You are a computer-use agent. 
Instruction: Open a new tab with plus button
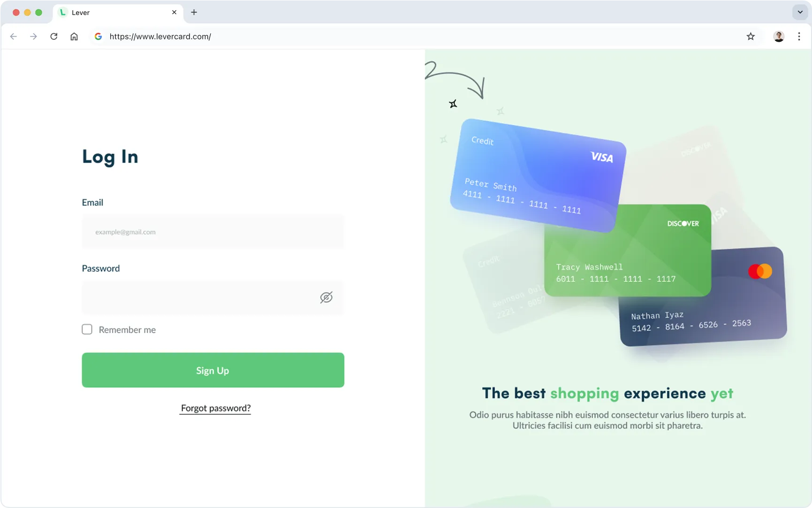click(194, 12)
